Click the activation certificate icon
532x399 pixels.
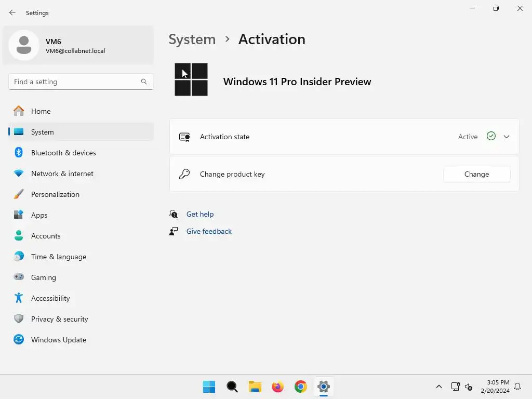[x=184, y=137]
